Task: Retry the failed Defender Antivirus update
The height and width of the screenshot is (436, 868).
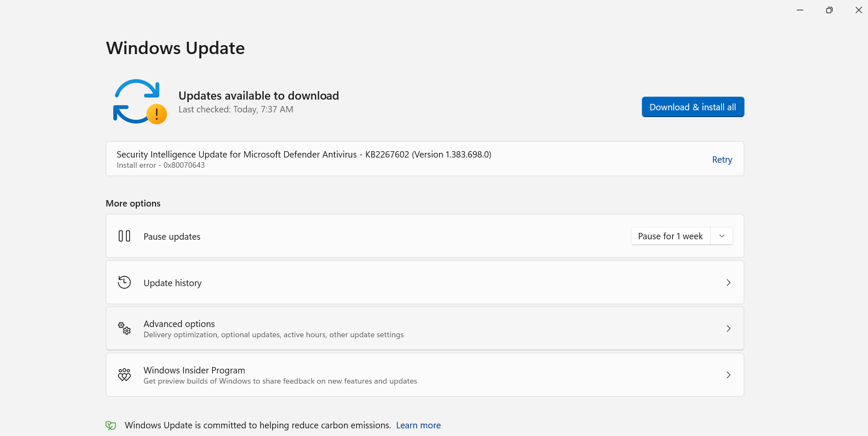Action: tap(722, 159)
